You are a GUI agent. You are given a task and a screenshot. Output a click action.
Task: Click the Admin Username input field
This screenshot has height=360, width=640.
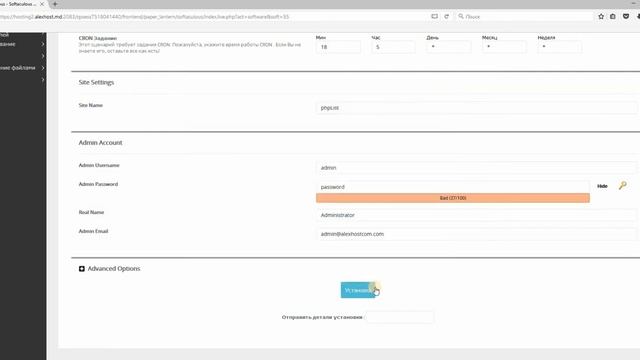476,168
